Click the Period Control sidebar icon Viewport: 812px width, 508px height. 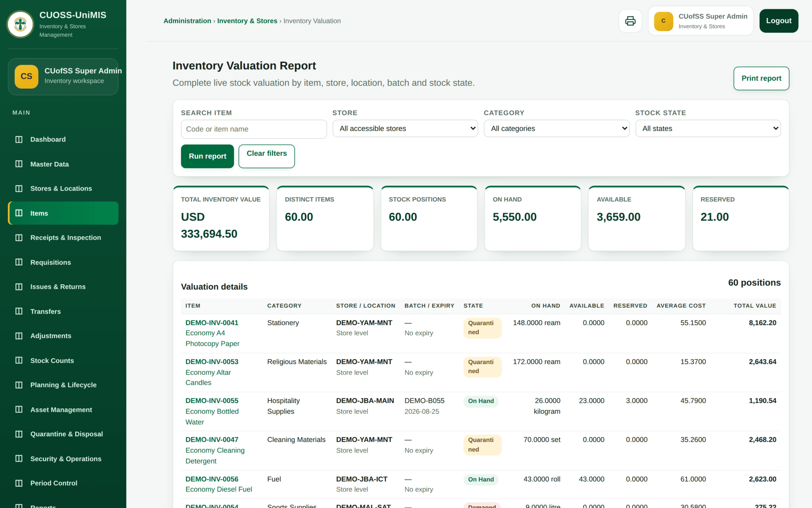click(19, 483)
